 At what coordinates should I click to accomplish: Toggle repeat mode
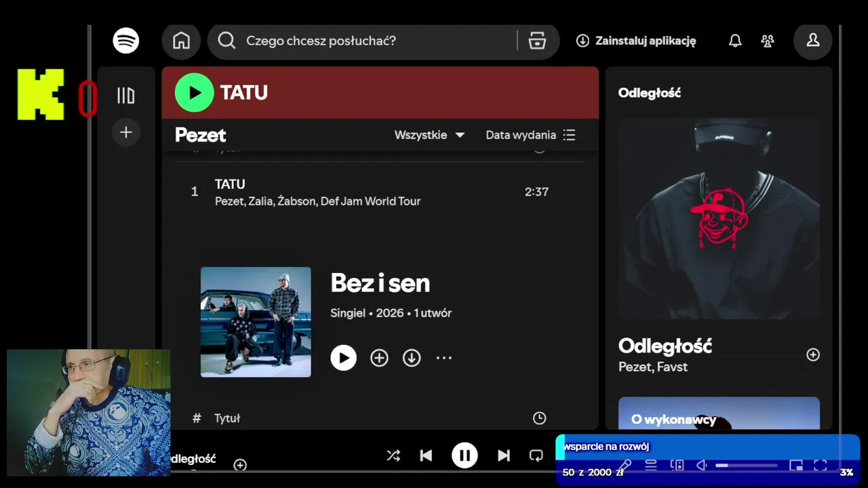[x=536, y=455]
